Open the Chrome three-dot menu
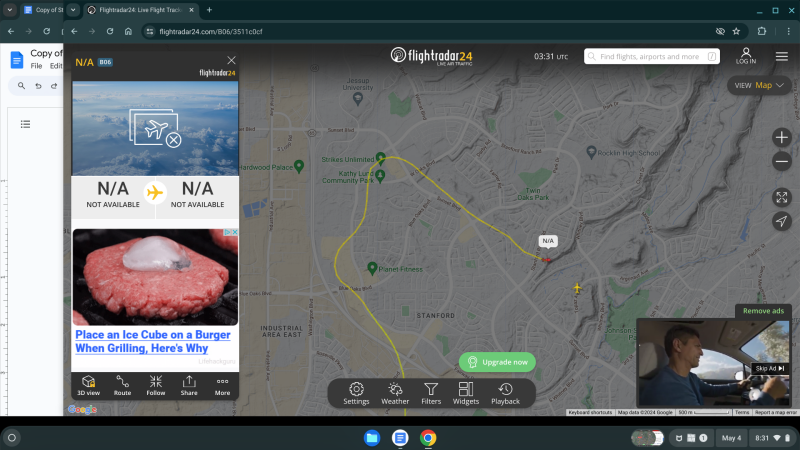 (789, 31)
